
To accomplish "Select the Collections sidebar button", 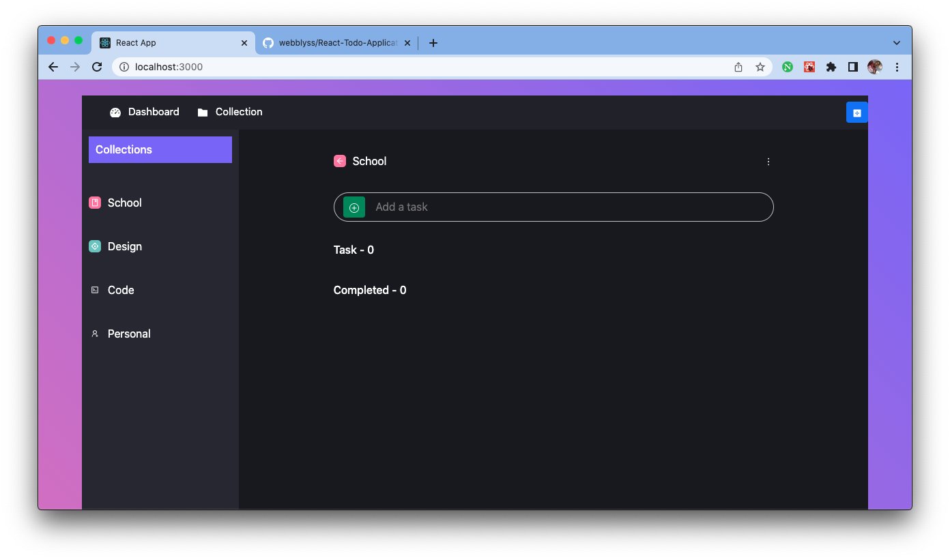I will 160,149.
